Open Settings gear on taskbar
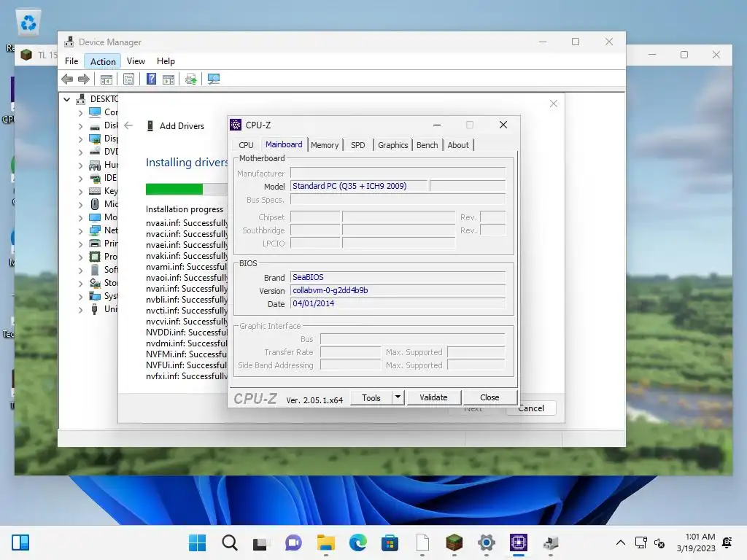The image size is (747, 560). tap(487, 542)
